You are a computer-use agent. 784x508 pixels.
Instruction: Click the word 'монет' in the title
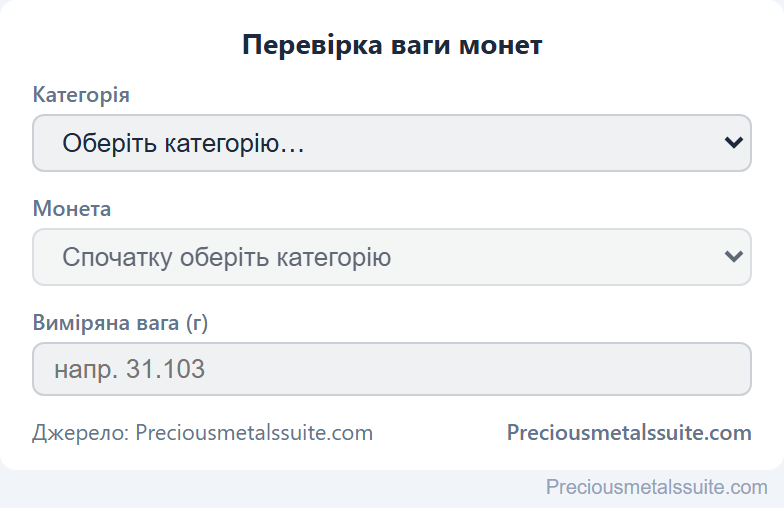point(500,46)
